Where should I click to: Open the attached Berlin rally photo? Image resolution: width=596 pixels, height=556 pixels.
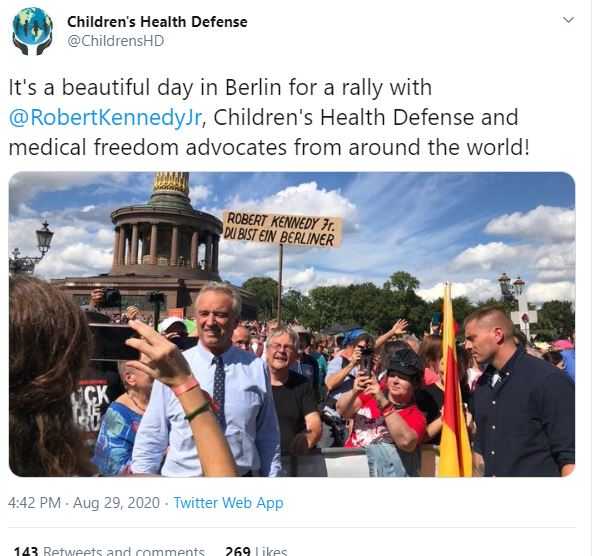click(292, 324)
